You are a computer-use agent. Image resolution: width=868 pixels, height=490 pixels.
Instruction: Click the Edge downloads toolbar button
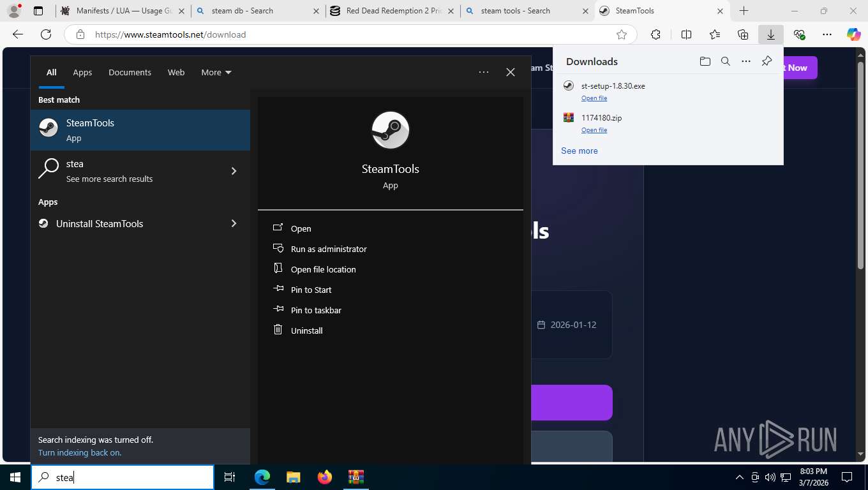tap(771, 34)
